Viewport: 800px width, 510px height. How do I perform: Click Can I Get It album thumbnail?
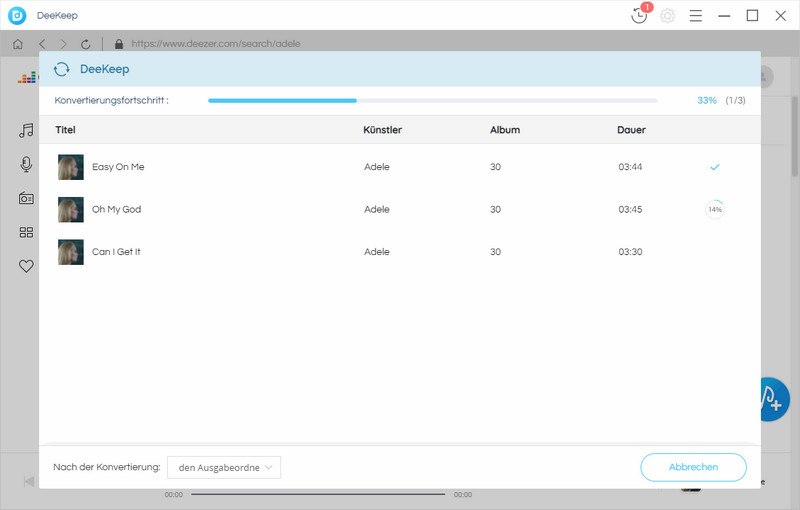71,251
